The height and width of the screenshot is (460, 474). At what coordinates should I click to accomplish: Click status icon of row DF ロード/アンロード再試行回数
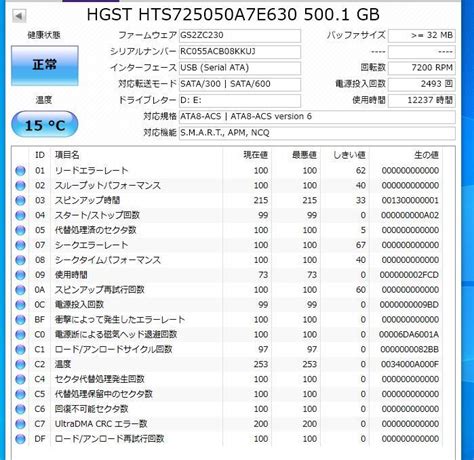20,439
